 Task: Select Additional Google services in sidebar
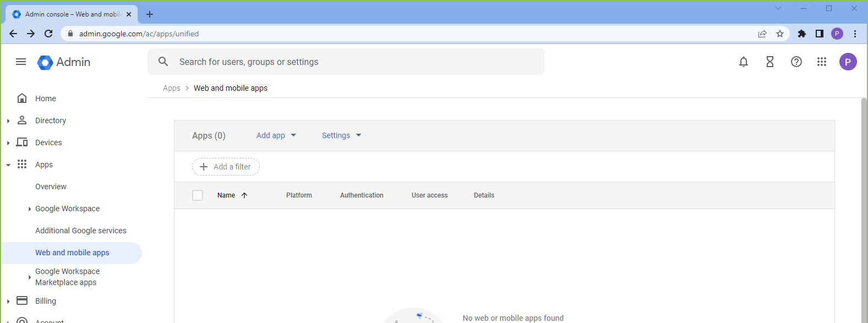(x=81, y=231)
